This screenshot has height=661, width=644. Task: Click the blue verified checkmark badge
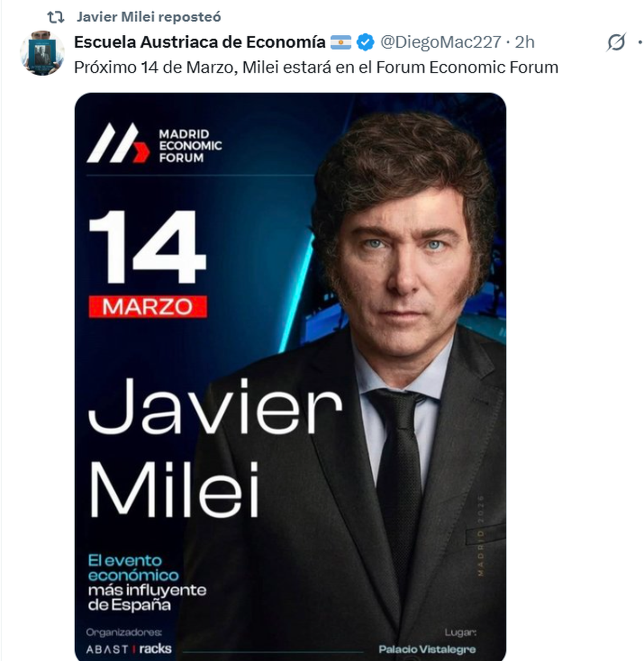click(x=365, y=42)
